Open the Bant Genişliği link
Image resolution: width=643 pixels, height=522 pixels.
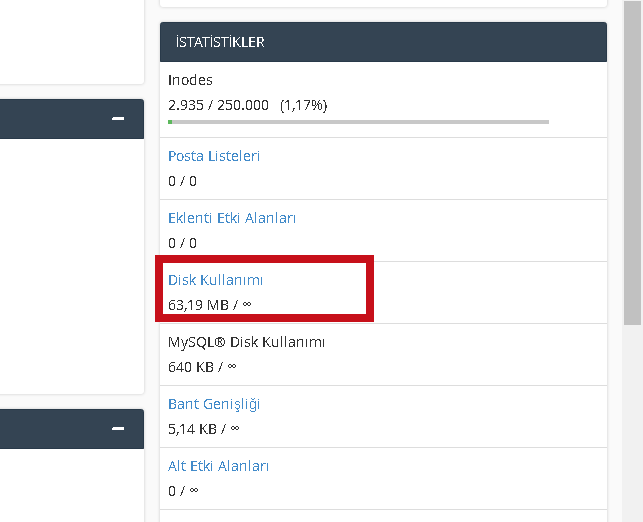pos(214,404)
